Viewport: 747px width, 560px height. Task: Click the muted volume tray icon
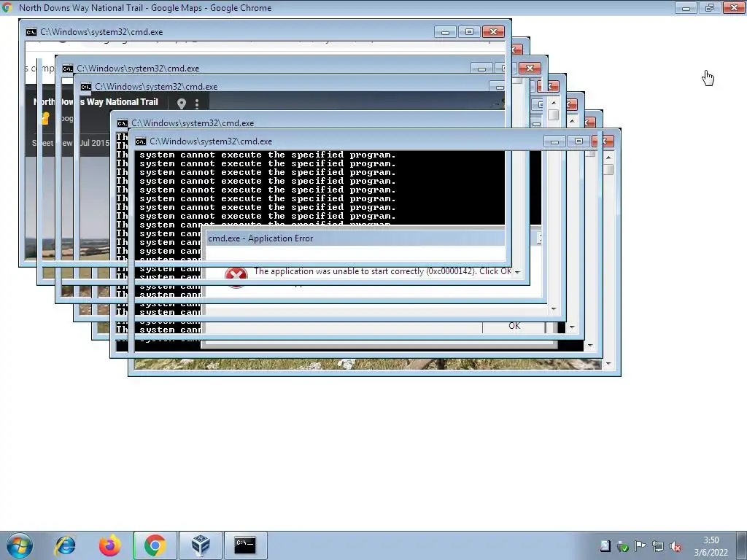tap(675, 547)
